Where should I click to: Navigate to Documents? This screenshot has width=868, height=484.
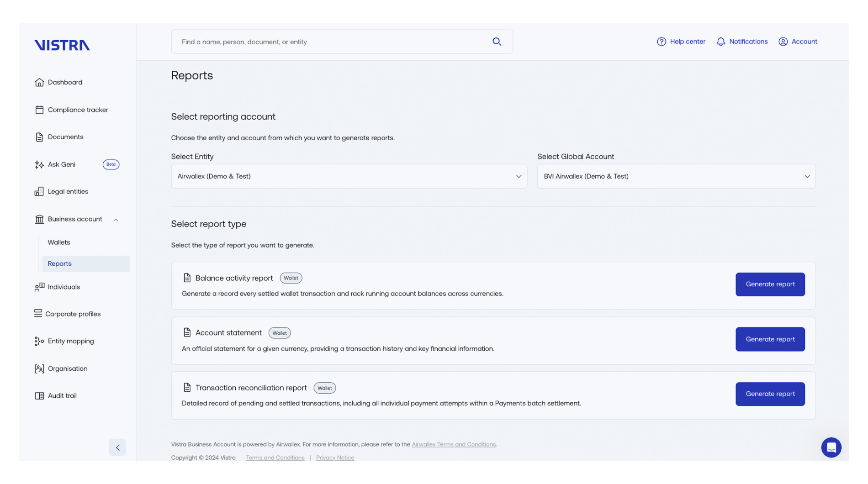tap(65, 137)
